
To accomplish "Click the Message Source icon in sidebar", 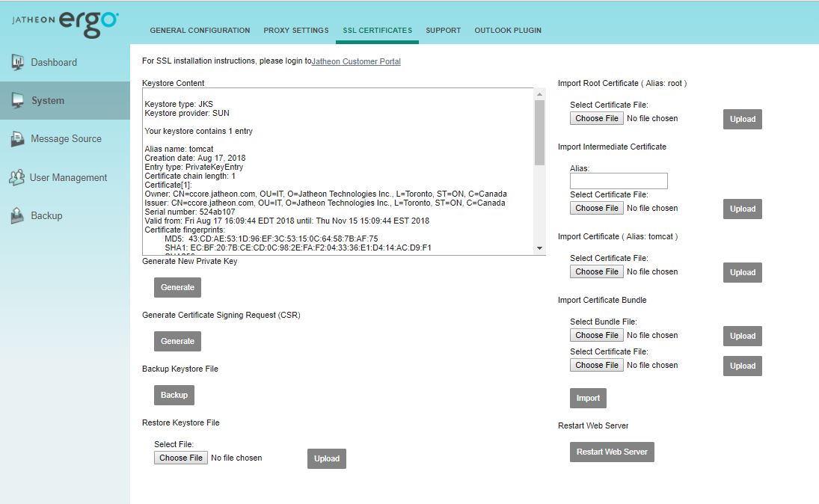I will 17,139.
